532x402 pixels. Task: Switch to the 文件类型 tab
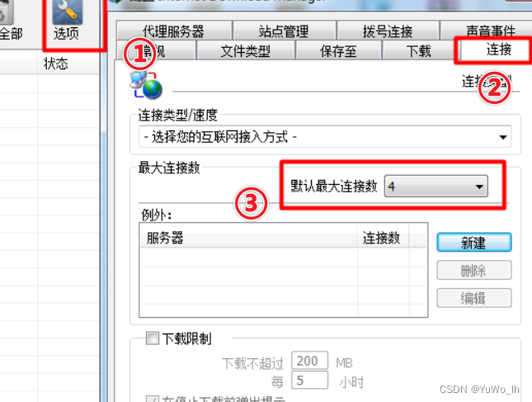point(245,51)
